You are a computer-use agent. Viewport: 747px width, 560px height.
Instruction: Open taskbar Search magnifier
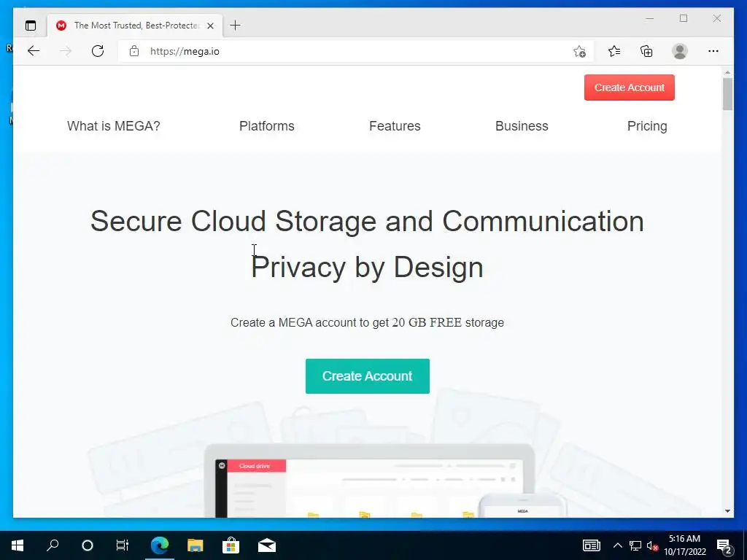tap(53, 545)
